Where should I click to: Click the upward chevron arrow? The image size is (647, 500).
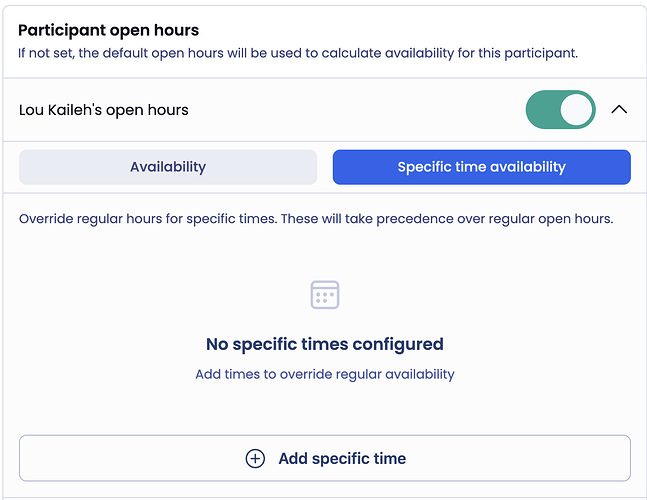[x=619, y=110]
